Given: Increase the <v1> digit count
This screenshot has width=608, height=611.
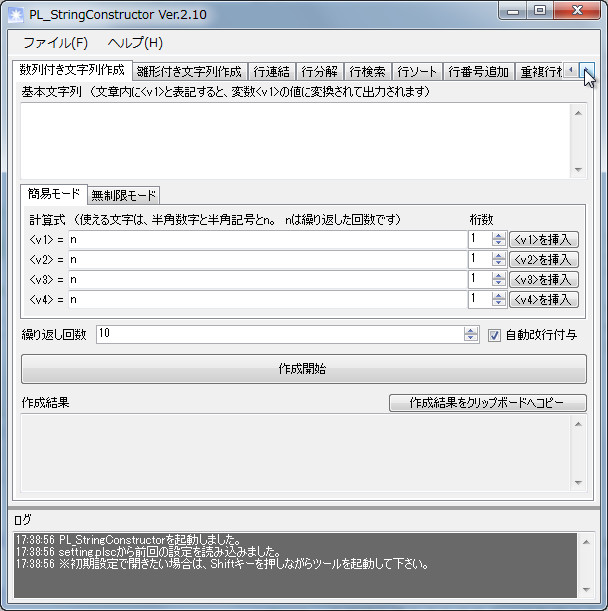Looking at the screenshot, I should [x=498, y=235].
